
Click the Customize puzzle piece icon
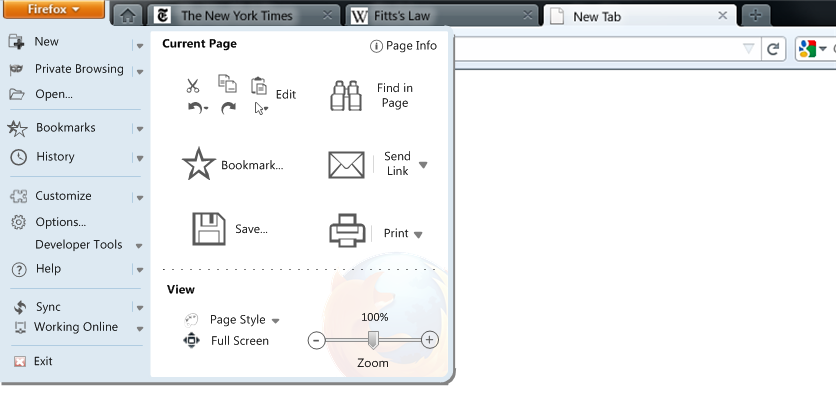click(18, 196)
